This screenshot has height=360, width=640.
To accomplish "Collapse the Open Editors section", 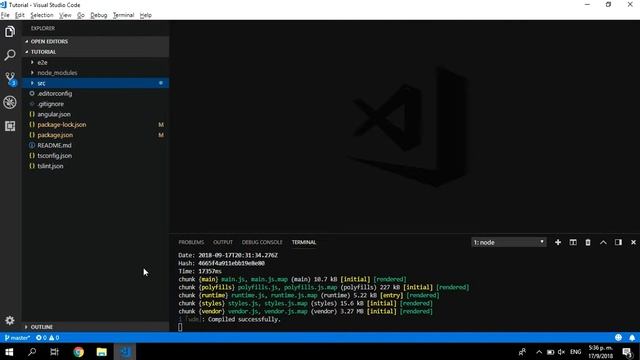I will click(x=96, y=41).
